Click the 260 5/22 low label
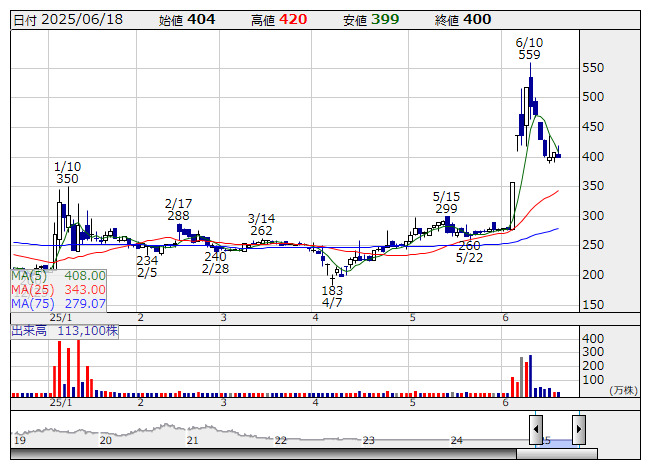The height and width of the screenshot is (470, 653). pos(469,252)
